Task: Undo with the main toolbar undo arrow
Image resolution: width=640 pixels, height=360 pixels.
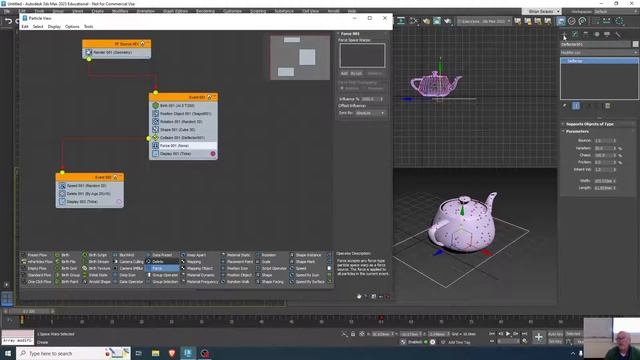Action: click(x=8, y=21)
